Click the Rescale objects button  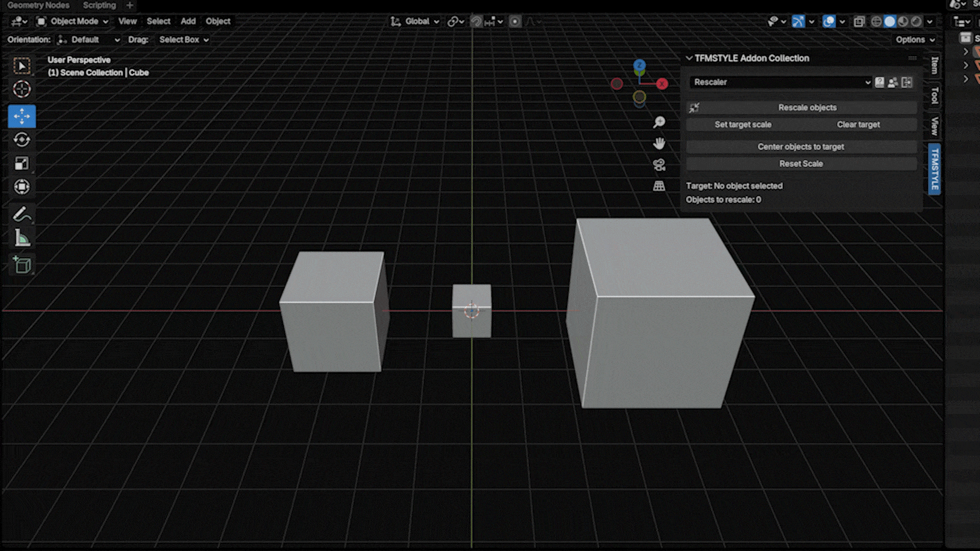click(x=807, y=108)
